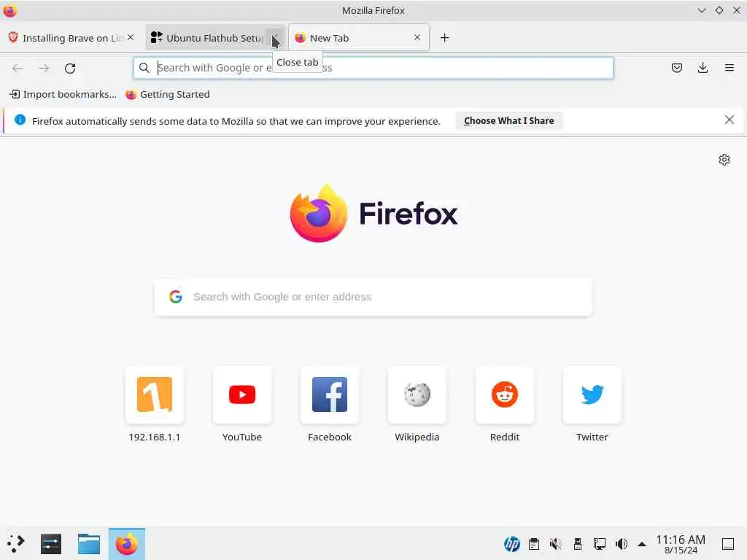Open the clipboard tray icon
Viewport: 747px width, 560px height.
pos(534,544)
